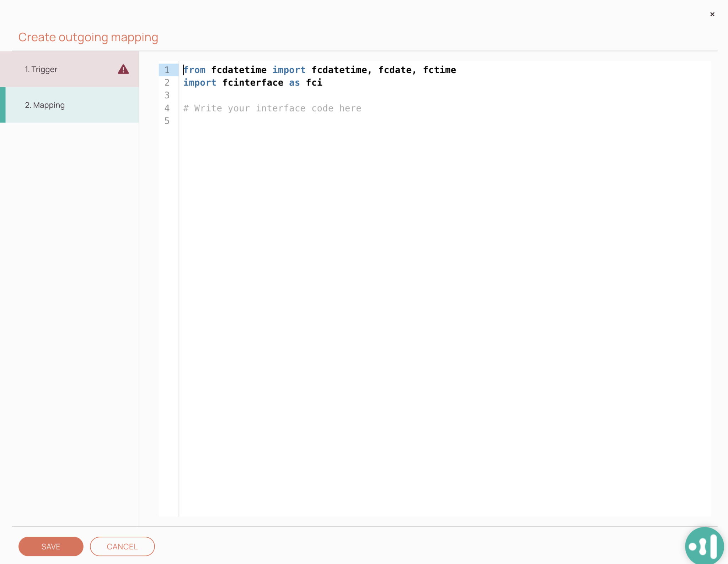Viewport: 728px width, 564px height.
Task: Click line number 3 in gutter
Action: coord(167,96)
